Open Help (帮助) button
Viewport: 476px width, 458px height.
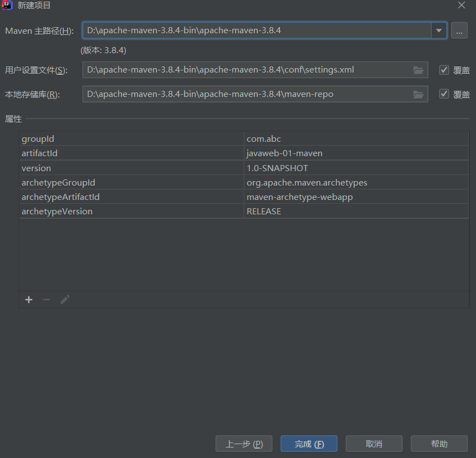[439, 444]
